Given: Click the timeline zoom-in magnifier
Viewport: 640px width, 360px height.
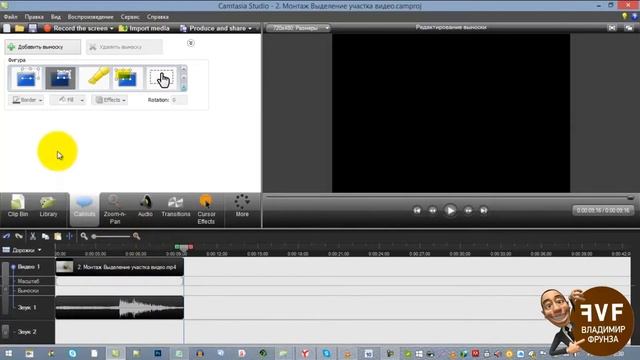Looking at the screenshot, I should [x=136, y=236].
